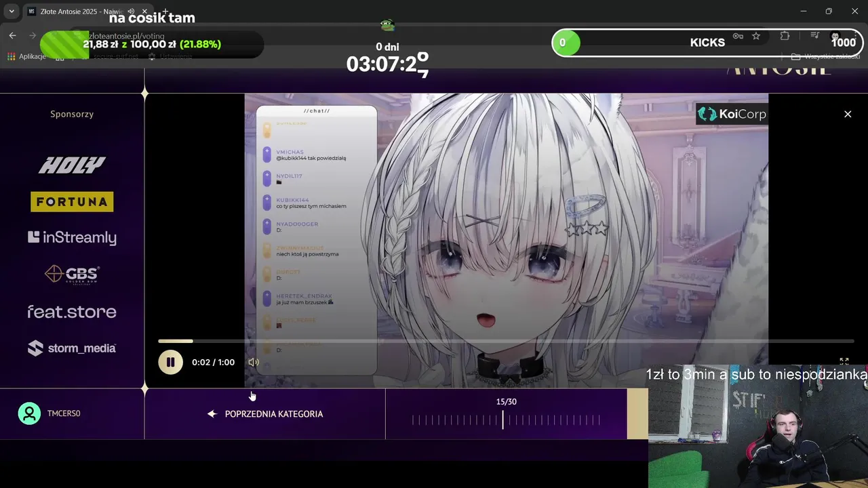Close the video overlay with the X

tap(848, 114)
